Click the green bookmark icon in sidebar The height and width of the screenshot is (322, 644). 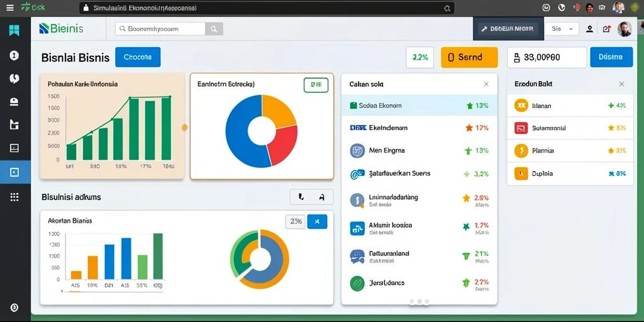[14, 30]
